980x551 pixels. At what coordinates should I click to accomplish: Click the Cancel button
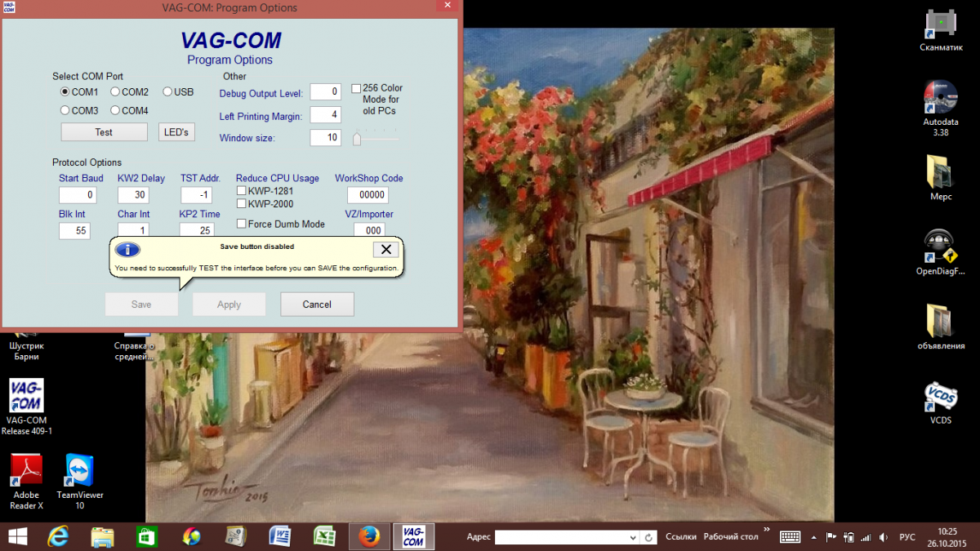(317, 304)
